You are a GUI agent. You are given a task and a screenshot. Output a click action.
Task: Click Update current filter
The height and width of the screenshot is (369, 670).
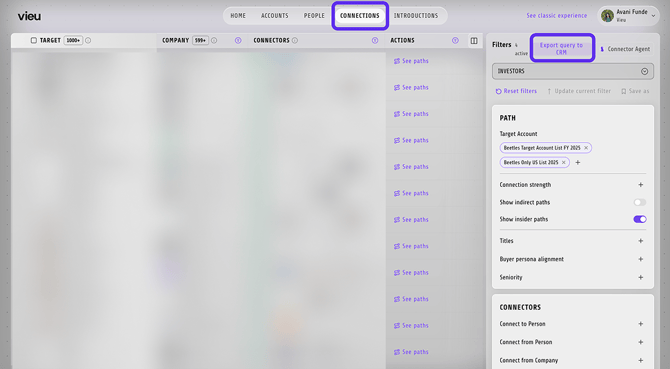(579, 91)
